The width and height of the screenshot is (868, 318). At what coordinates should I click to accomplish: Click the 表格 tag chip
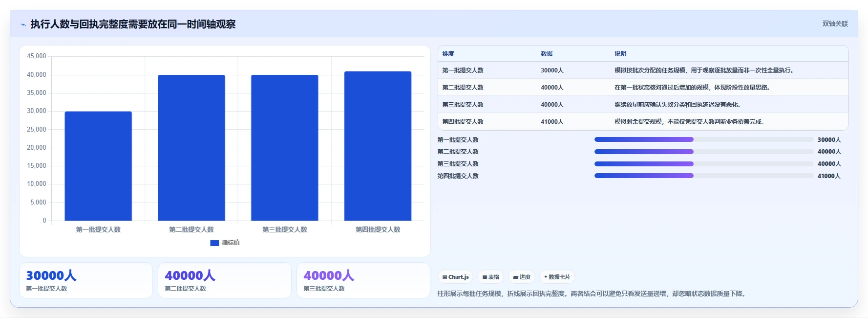point(491,277)
